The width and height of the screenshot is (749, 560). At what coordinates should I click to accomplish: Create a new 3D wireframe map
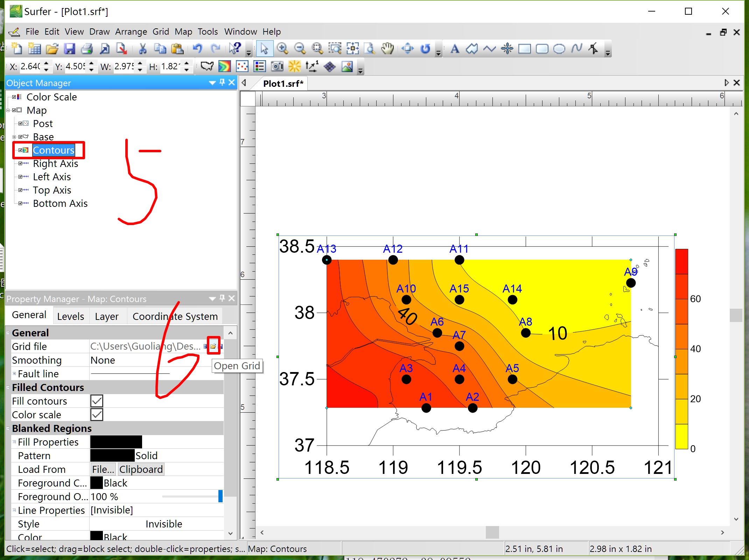[330, 66]
